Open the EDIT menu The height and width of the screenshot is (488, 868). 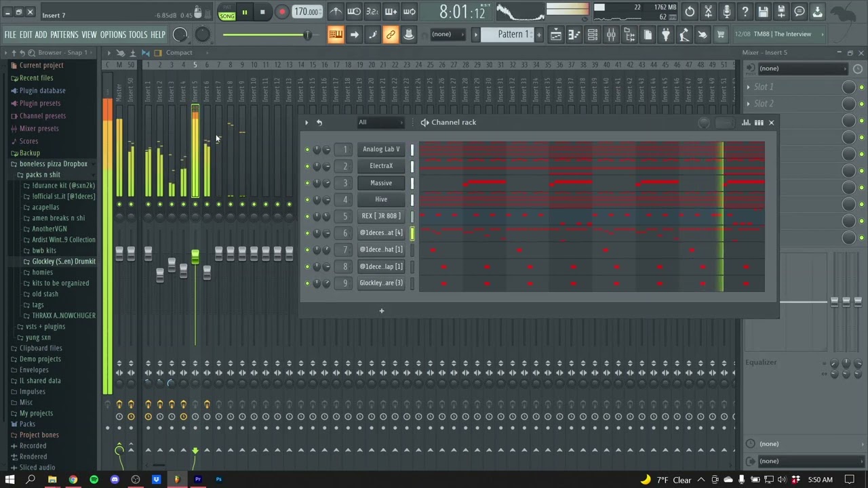26,35
